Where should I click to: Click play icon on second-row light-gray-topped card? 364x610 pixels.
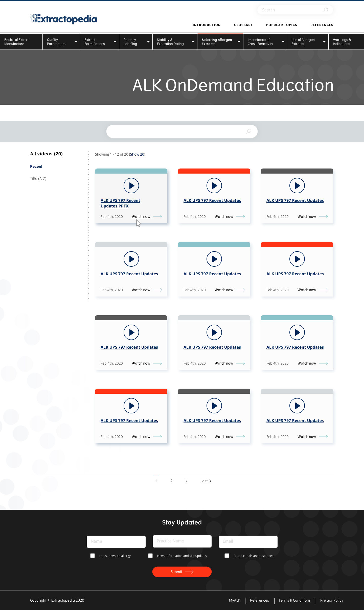tap(131, 259)
